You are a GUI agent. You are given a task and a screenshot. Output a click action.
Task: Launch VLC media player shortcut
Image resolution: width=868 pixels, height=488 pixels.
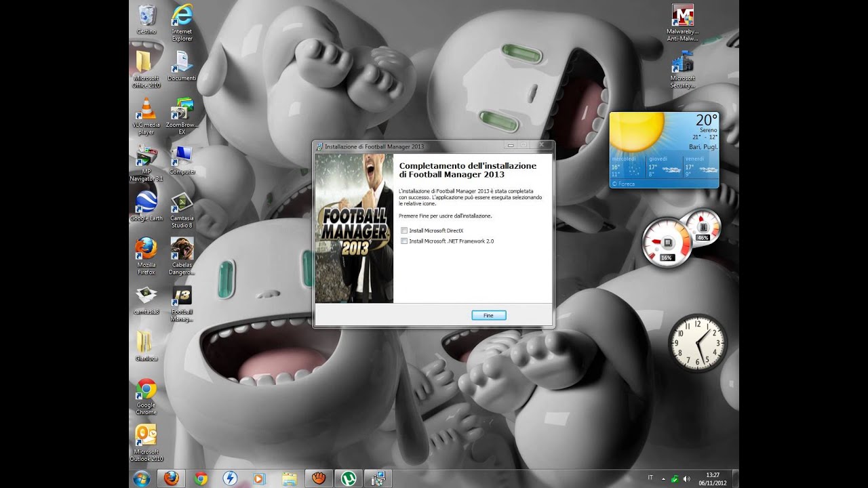point(146,115)
